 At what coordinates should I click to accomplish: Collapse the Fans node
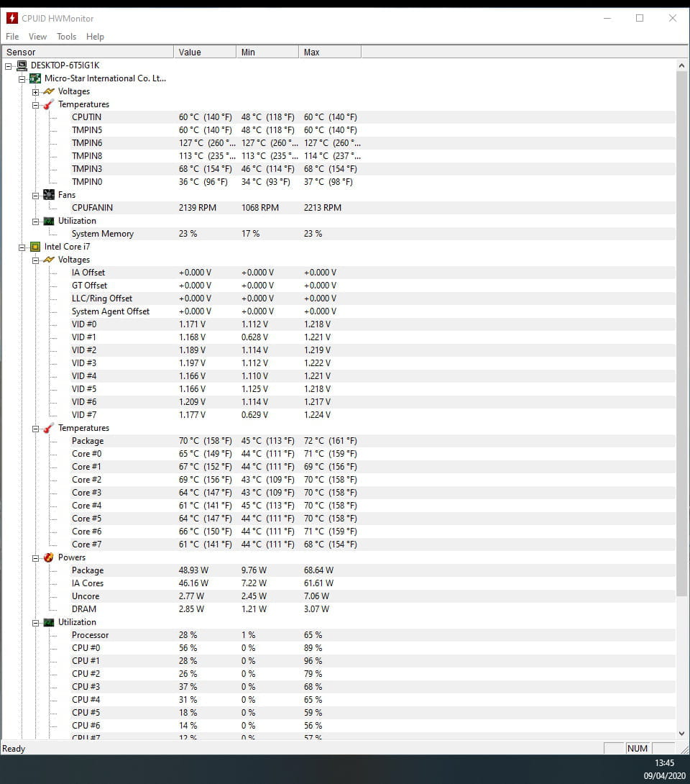coord(35,196)
